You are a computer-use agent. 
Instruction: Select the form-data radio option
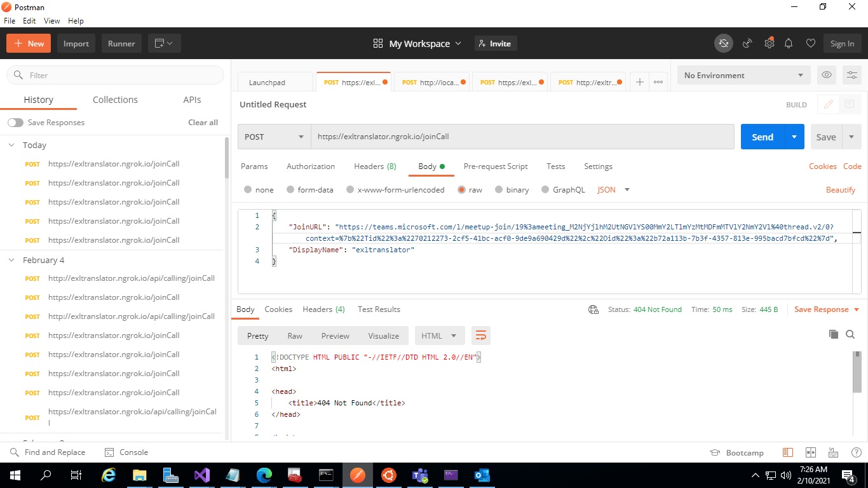click(290, 190)
